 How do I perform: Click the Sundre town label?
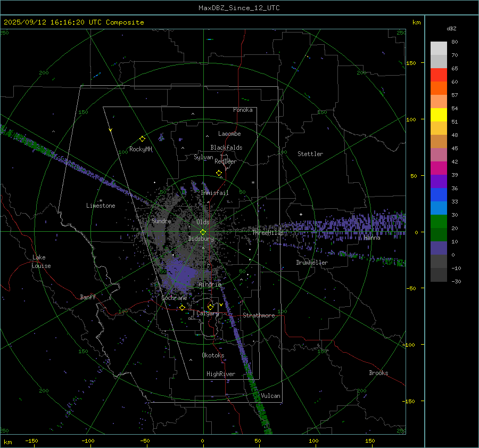161,221
